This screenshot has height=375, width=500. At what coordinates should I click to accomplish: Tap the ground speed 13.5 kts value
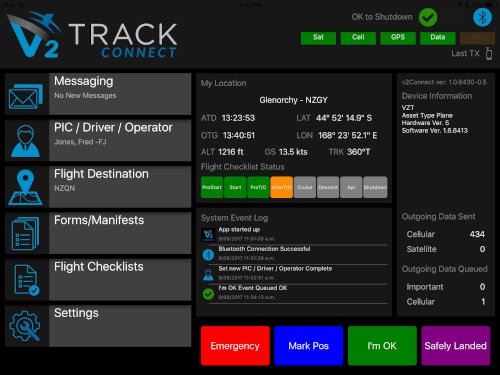pos(293,152)
